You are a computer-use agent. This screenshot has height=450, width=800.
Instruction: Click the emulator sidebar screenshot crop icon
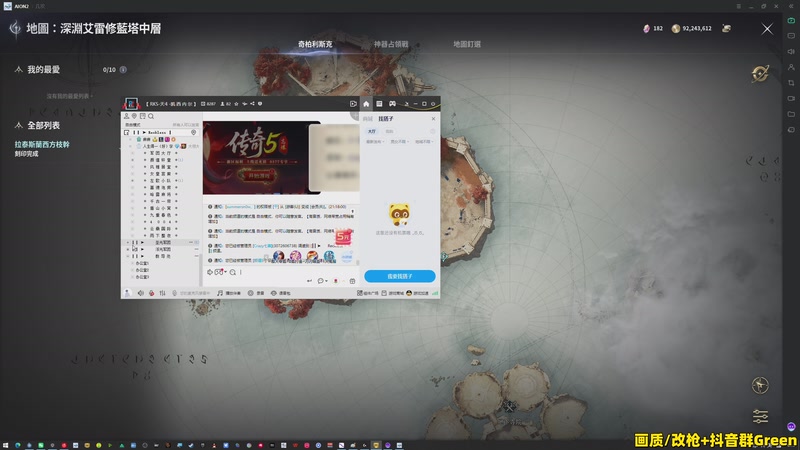[x=791, y=83]
